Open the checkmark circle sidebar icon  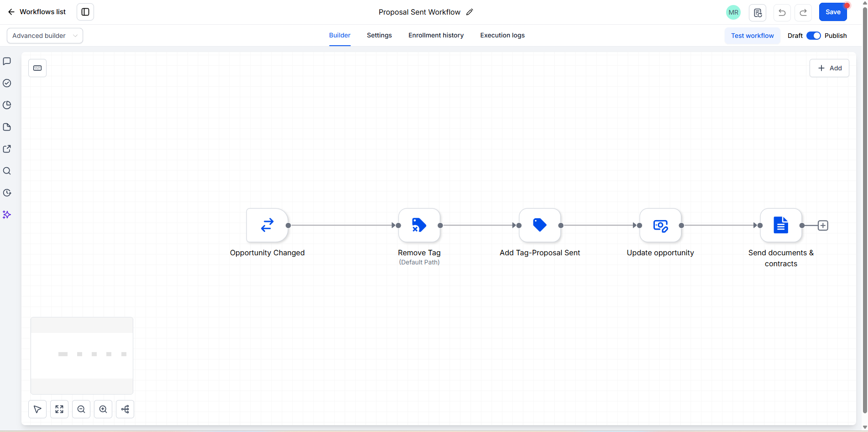[x=7, y=83]
